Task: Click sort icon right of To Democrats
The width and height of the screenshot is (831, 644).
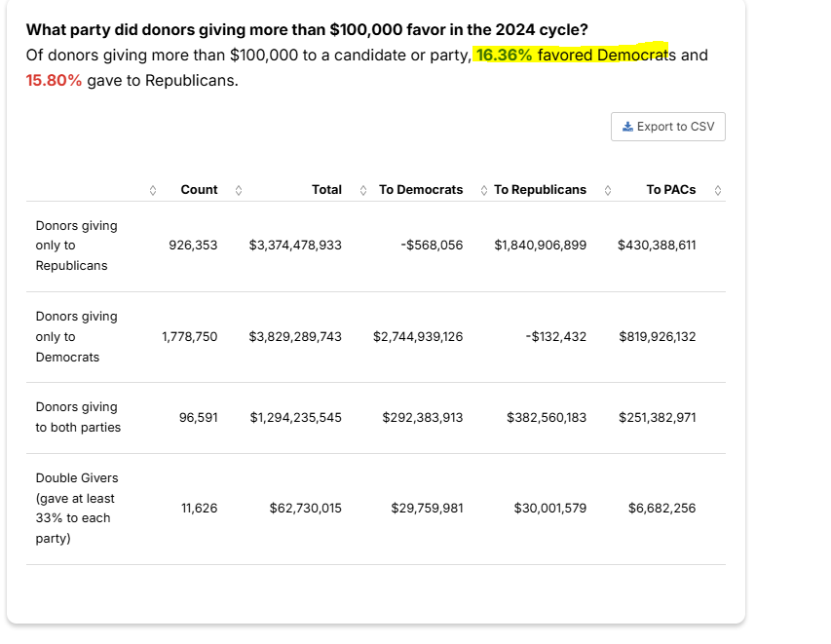Action: click(x=484, y=190)
